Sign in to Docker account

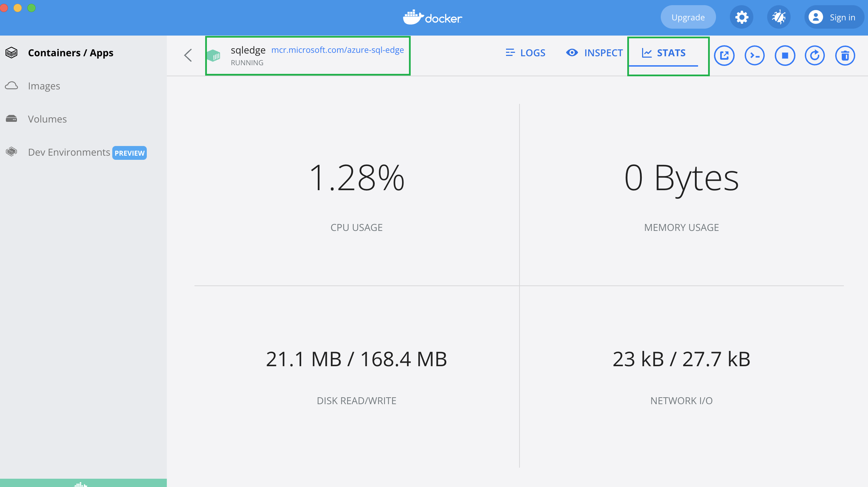point(833,17)
